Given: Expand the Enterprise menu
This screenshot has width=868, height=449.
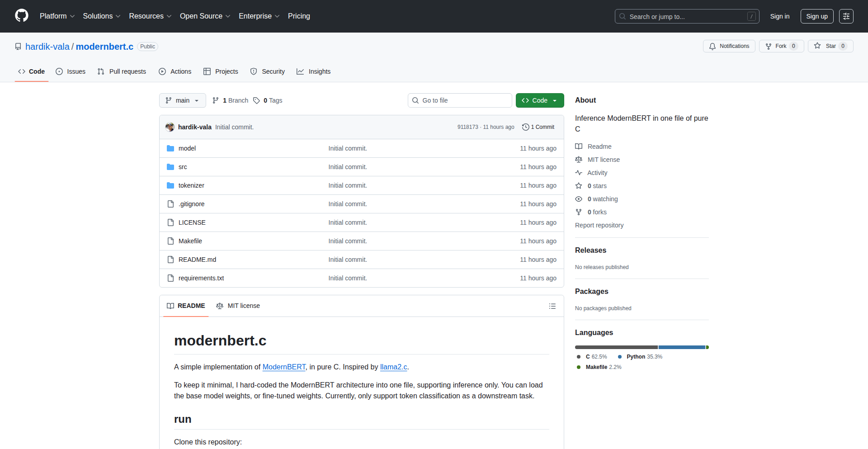Looking at the screenshot, I should [259, 16].
